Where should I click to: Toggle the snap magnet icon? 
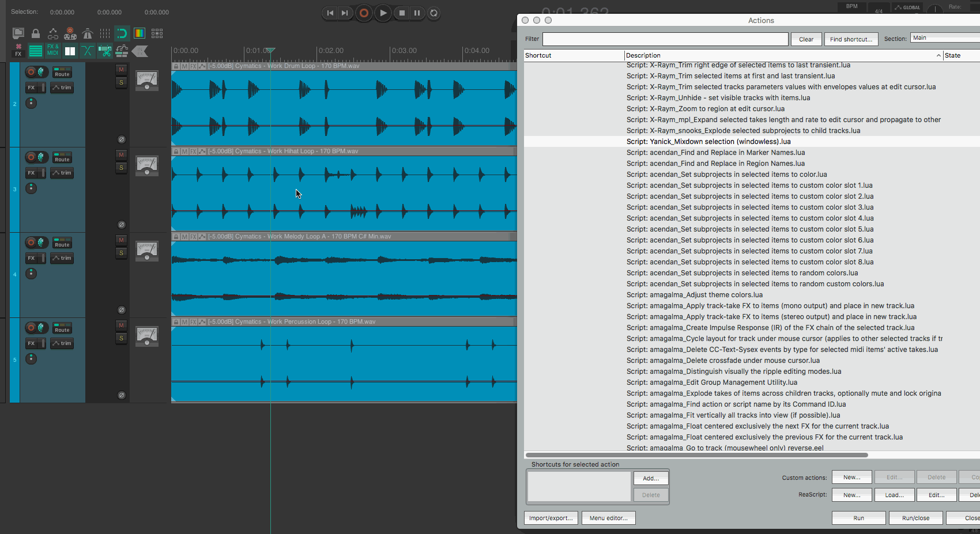coord(122,33)
